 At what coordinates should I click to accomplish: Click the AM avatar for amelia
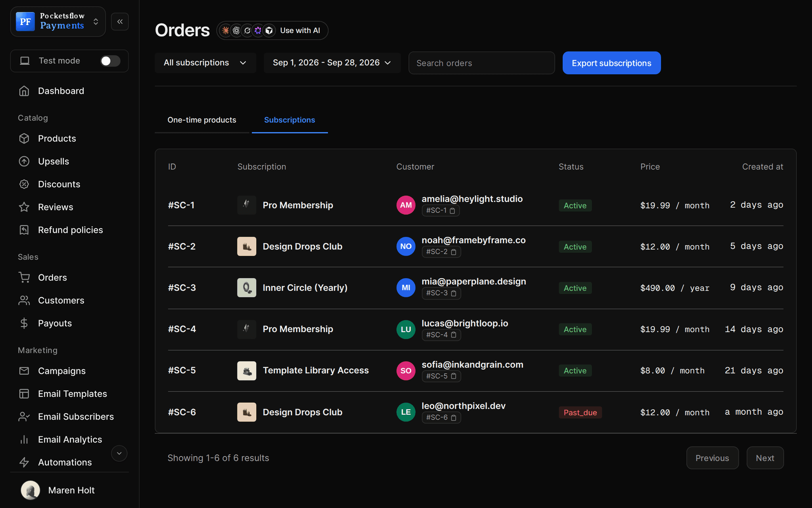tap(406, 205)
